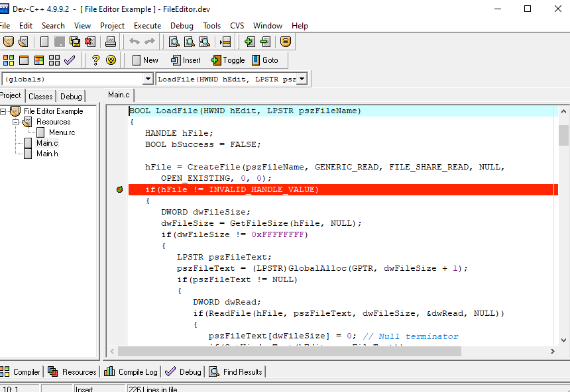Open the Debug bottom tab
The height and width of the screenshot is (392, 570).
pyautogui.click(x=183, y=371)
